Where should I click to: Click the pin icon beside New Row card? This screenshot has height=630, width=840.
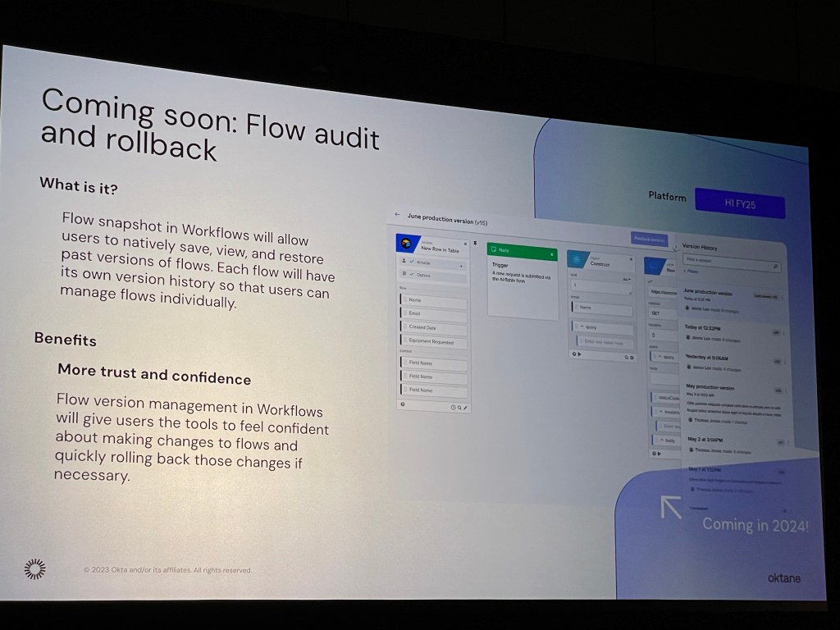coord(475,244)
